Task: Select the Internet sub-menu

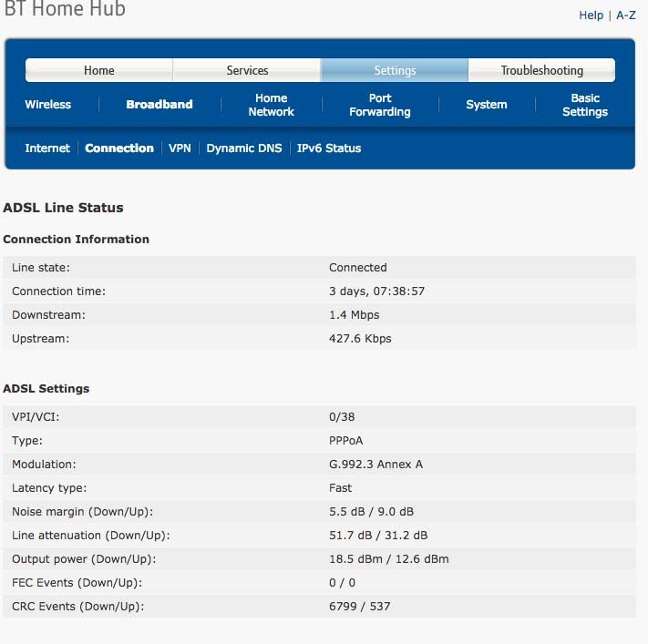Action: [x=47, y=148]
